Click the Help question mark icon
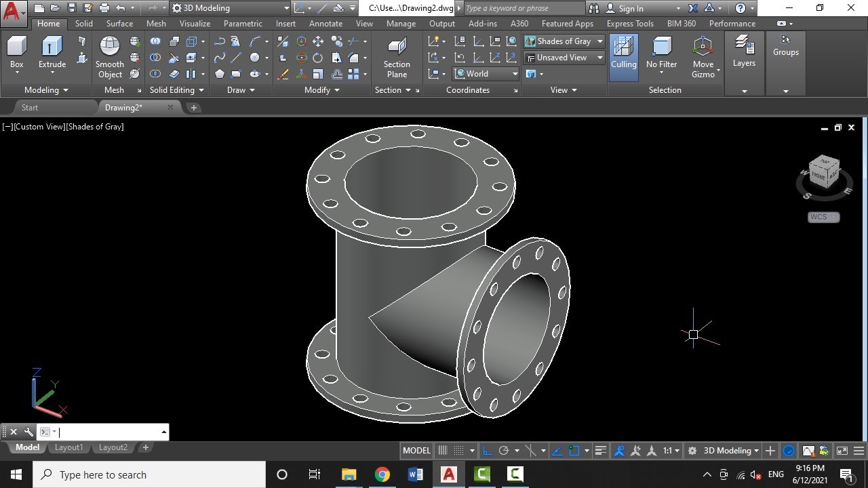The width and height of the screenshot is (868, 488). click(x=741, y=8)
